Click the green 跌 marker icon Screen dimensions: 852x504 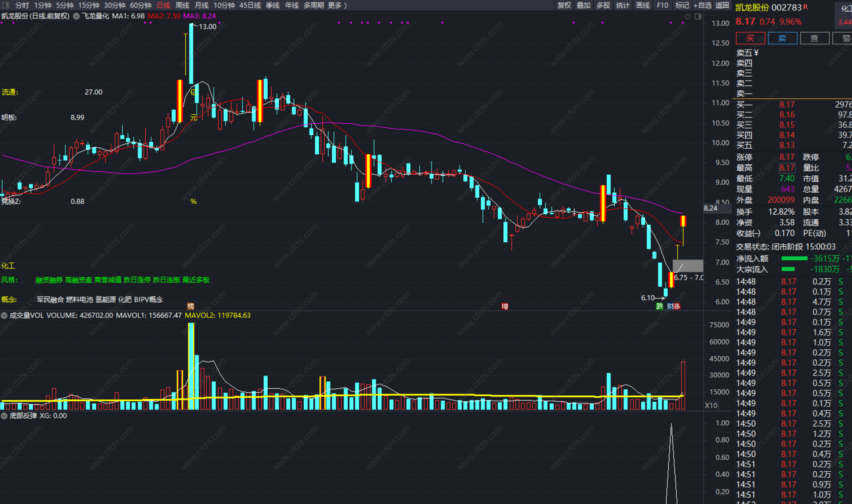click(x=659, y=306)
